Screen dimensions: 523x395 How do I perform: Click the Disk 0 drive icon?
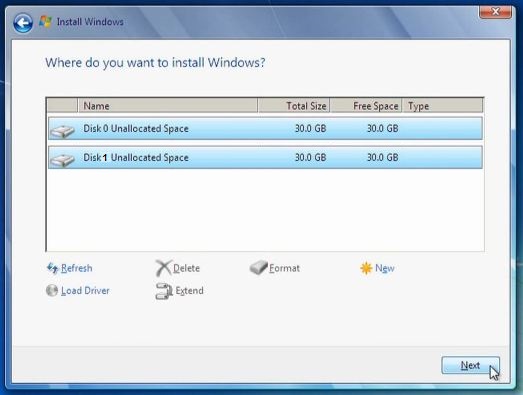pyautogui.click(x=62, y=131)
